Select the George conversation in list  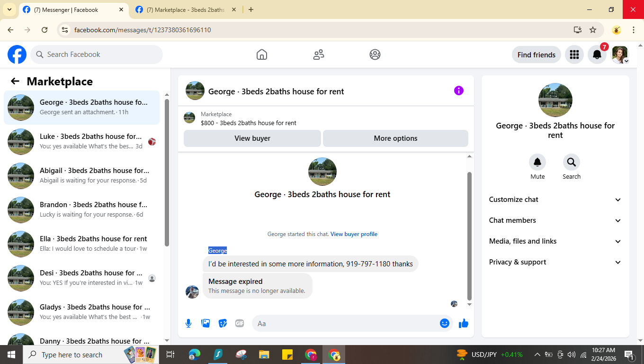tap(81, 108)
